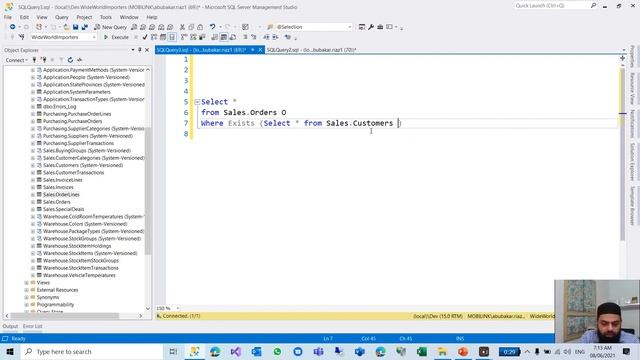
Task: Save the current query file
Action: 76,27
